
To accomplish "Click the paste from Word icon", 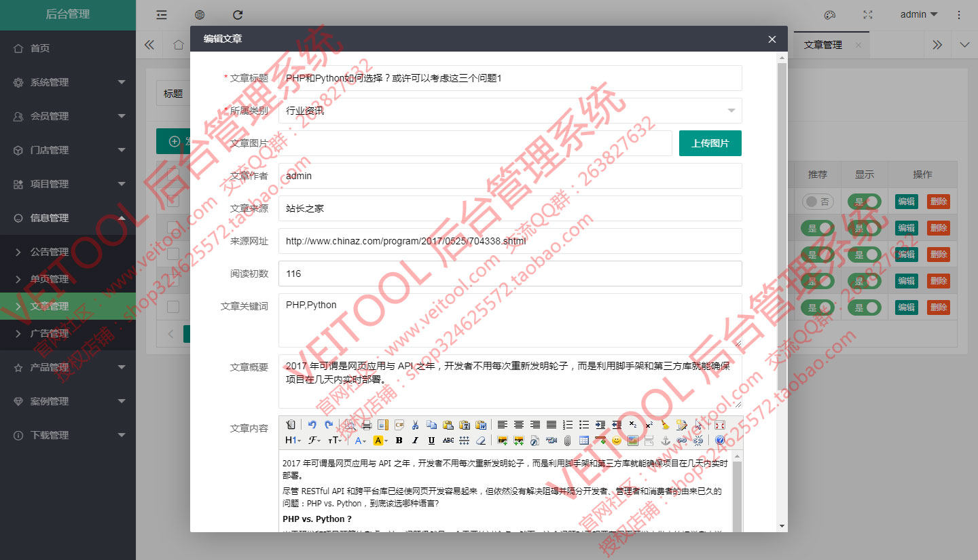I will click(x=481, y=425).
